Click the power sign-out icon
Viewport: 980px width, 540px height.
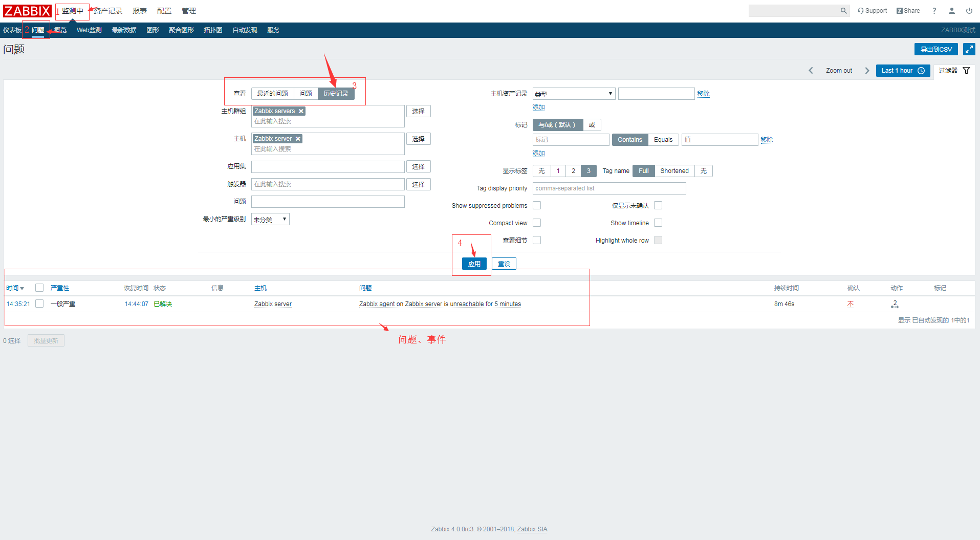click(x=969, y=11)
